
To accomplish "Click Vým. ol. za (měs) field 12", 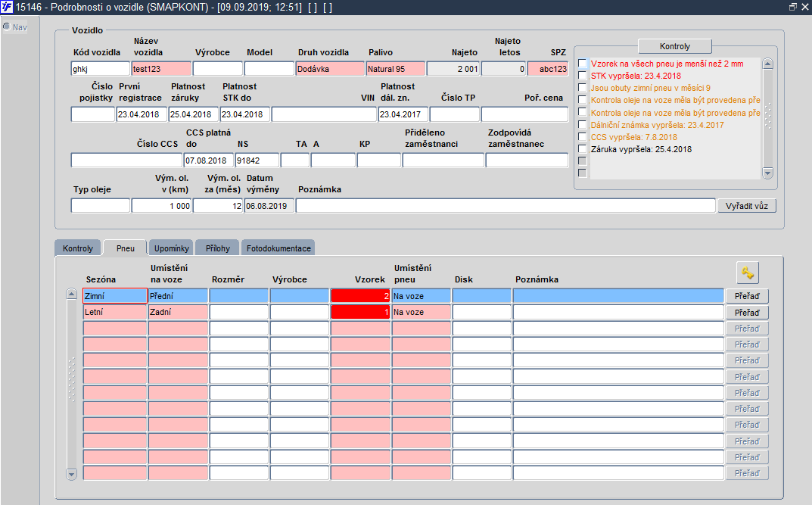I will (x=217, y=206).
